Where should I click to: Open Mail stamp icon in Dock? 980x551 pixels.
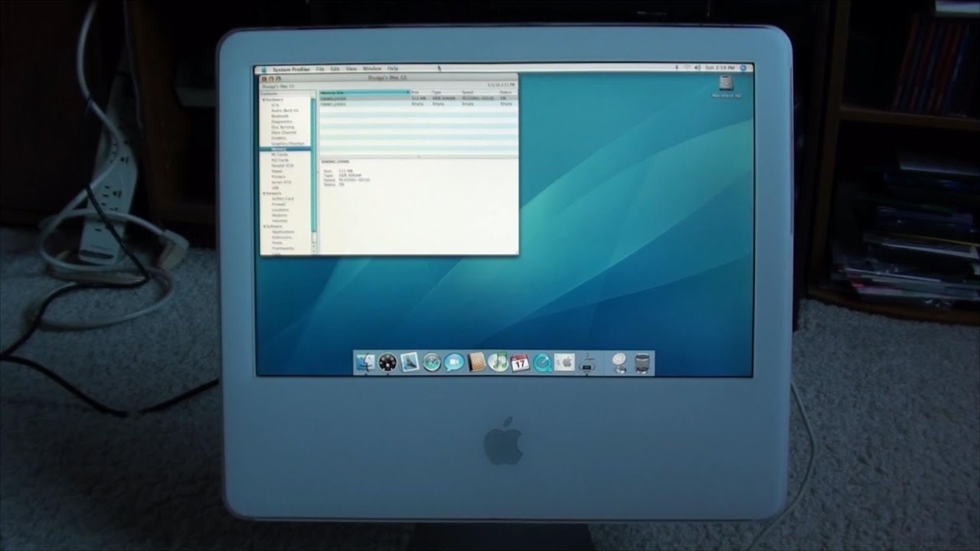(x=410, y=362)
